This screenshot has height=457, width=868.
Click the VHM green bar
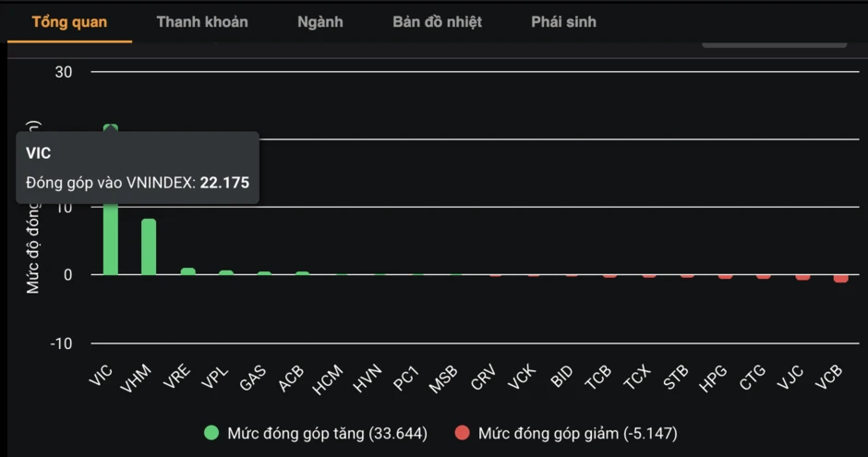[x=149, y=247]
